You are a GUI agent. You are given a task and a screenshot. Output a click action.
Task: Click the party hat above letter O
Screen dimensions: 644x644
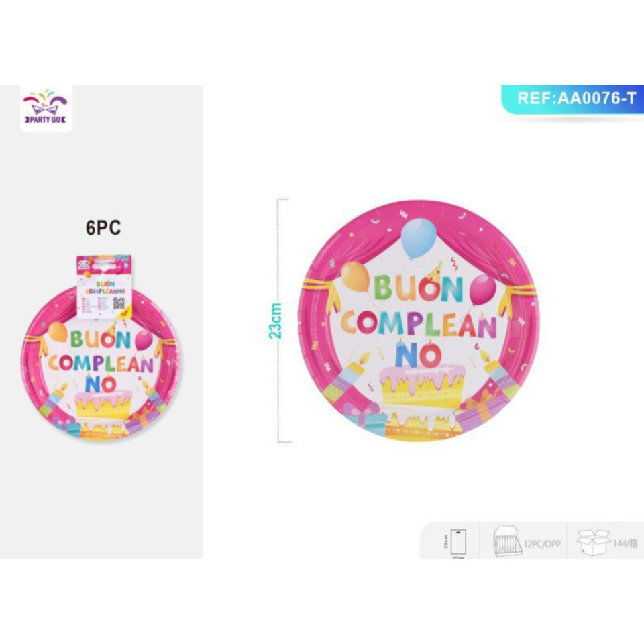(434, 272)
